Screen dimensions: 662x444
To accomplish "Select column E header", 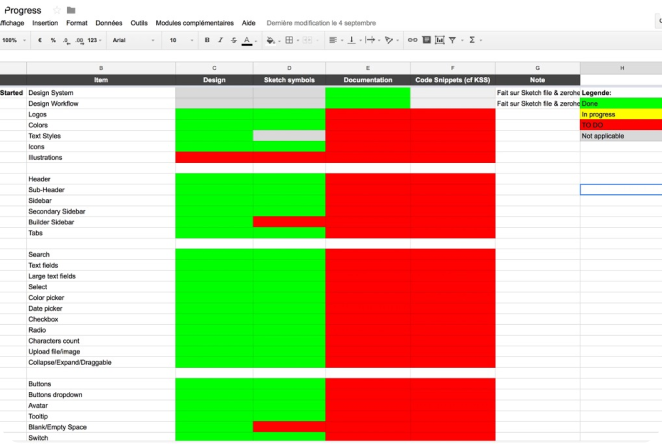I will 368,67.
